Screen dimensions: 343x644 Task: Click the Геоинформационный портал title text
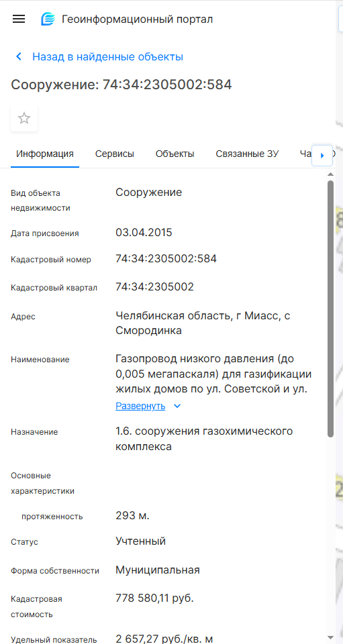coord(137,19)
